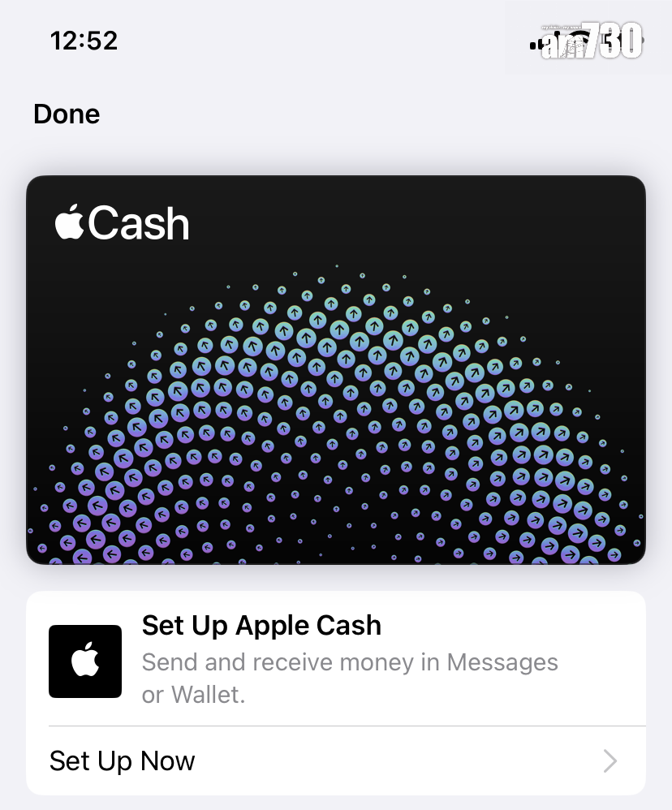Open the Set Up Now row
Screen dimensions: 672x810
point(336,761)
